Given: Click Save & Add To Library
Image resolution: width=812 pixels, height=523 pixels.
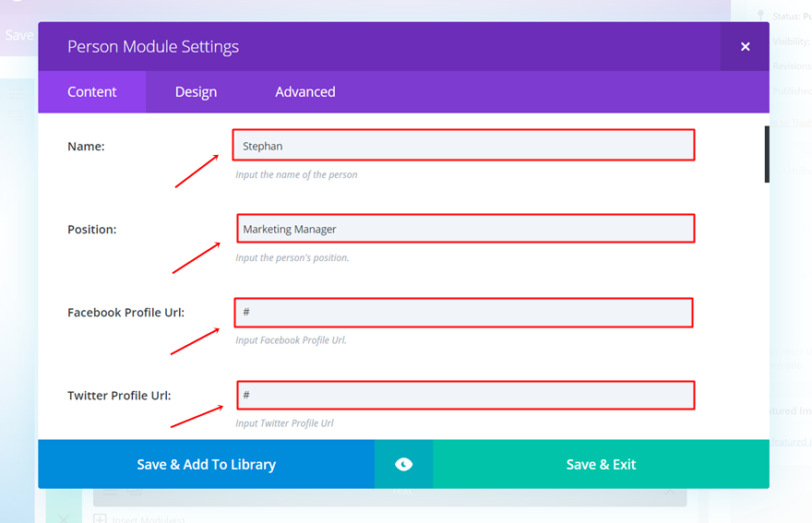Looking at the screenshot, I should click(x=206, y=464).
